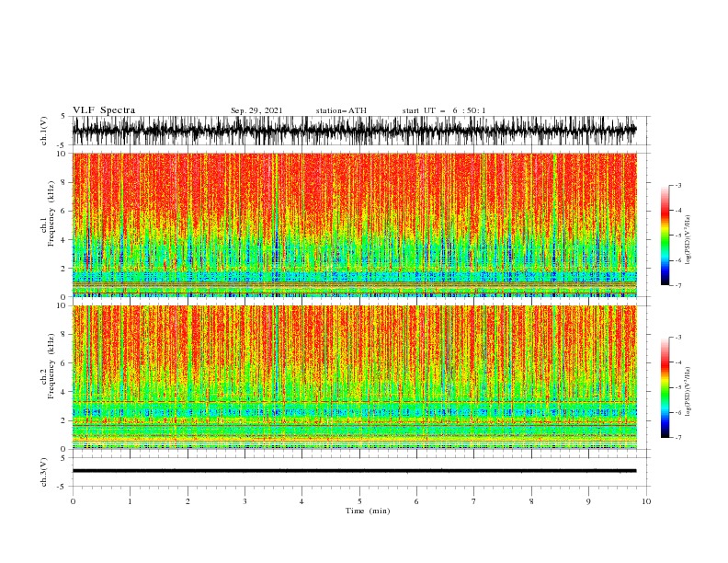Click the "-3" tick on ch.1 colorbar

coord(677,185)
